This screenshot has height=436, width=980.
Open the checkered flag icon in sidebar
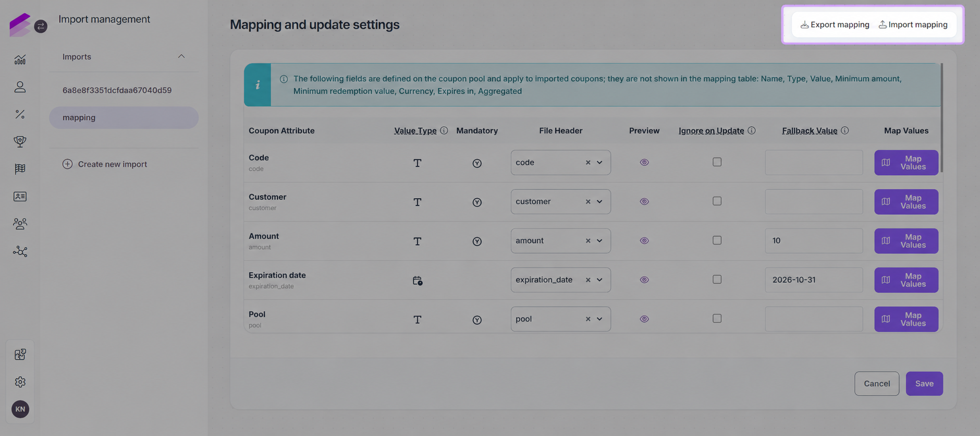click(x=20, y=169)
